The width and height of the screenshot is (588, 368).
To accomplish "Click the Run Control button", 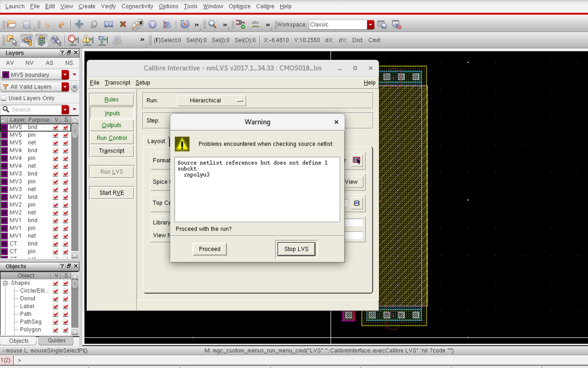I will pos(112,138).
